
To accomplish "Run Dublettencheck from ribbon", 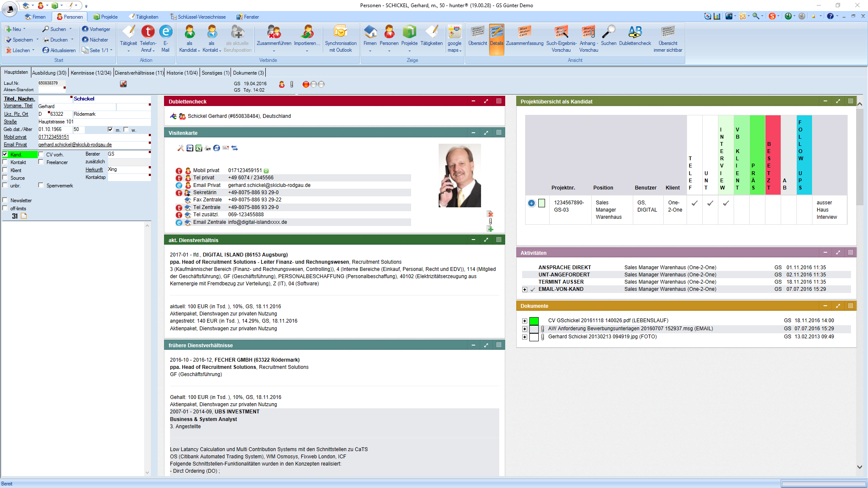I will pyautogui.click(x=635, y=36).
